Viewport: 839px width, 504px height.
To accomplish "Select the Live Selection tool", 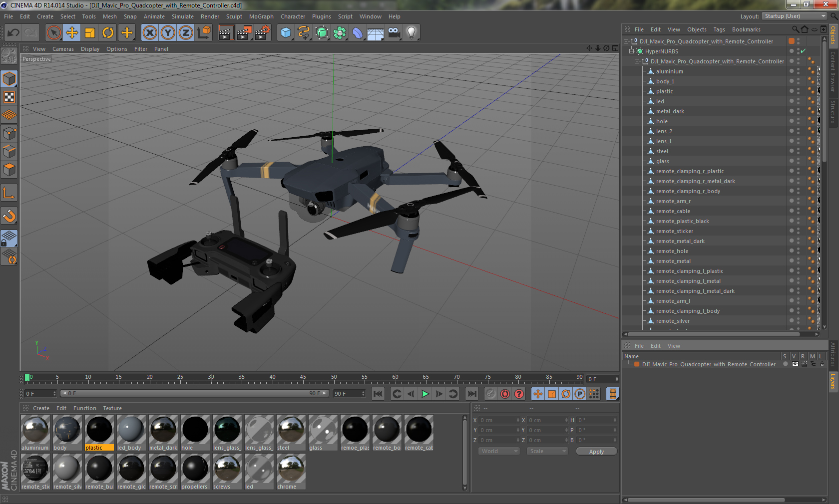I will click(53, 33).
